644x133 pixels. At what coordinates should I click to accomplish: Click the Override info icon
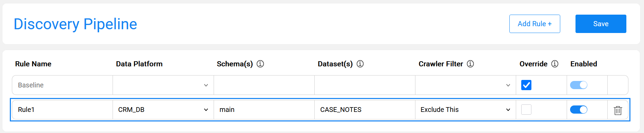tap(555, 64)
